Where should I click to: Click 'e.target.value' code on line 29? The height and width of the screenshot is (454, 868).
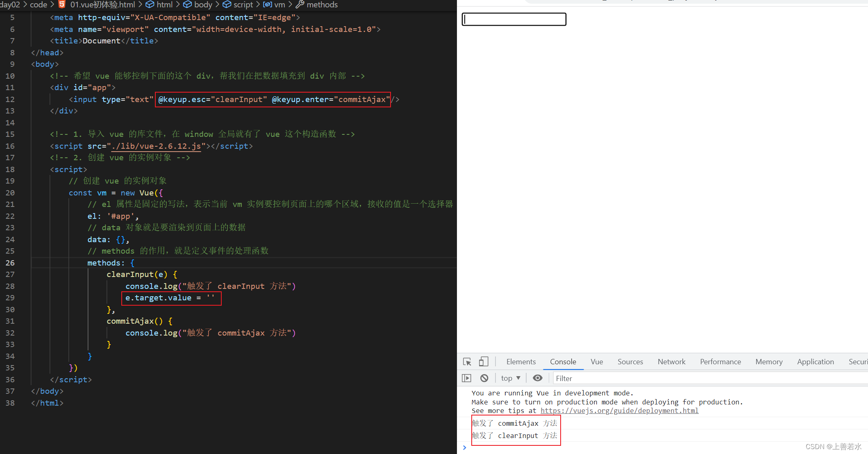click(158, 298)
